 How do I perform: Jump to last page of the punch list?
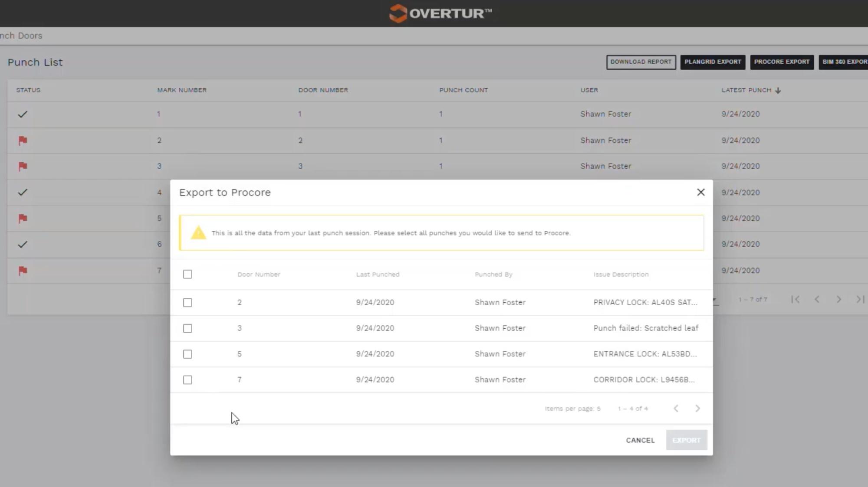tap(860, 299)
